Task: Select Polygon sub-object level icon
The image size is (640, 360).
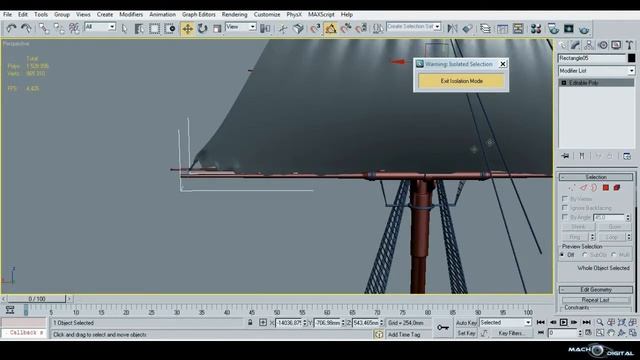Action: [606, 188]
